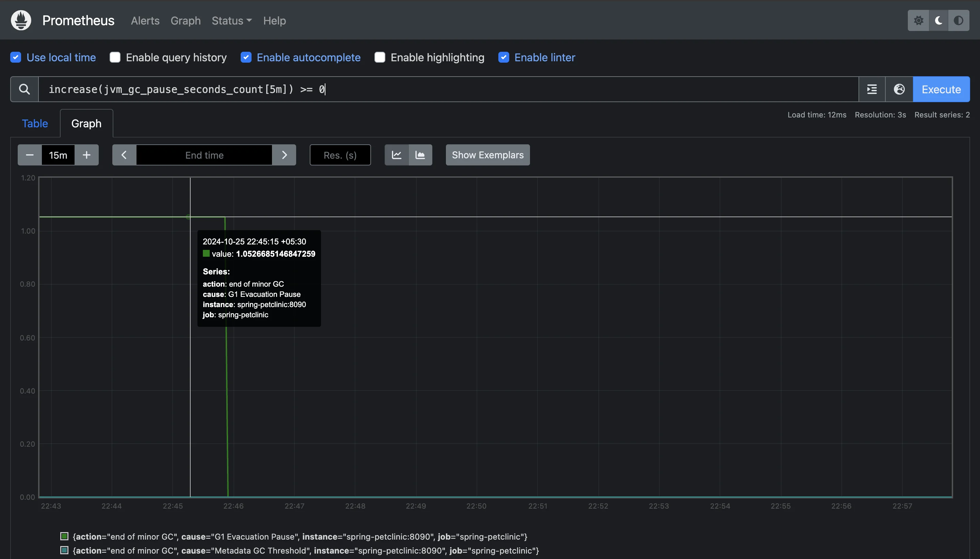Show stacked area graph
Viewport: 980px width, 559px height.
(420, 155)
